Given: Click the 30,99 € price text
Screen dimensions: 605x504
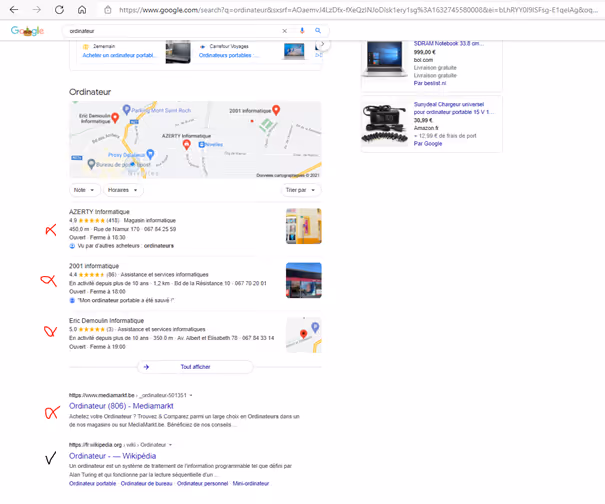Looking at the screenshot, I should [x=423, y=120].
